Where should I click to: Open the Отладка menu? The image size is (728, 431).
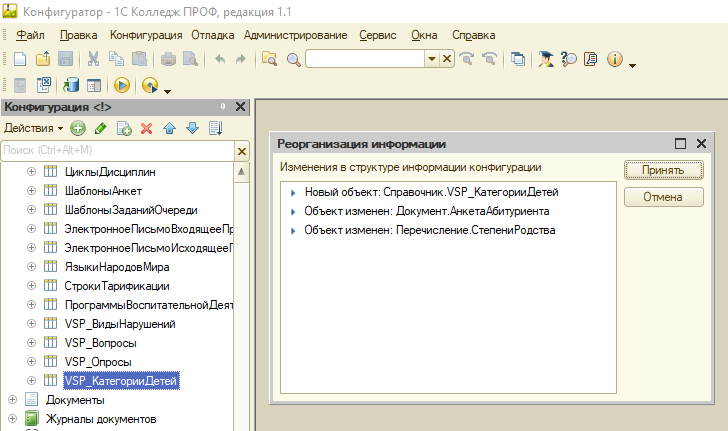point(213,35)
